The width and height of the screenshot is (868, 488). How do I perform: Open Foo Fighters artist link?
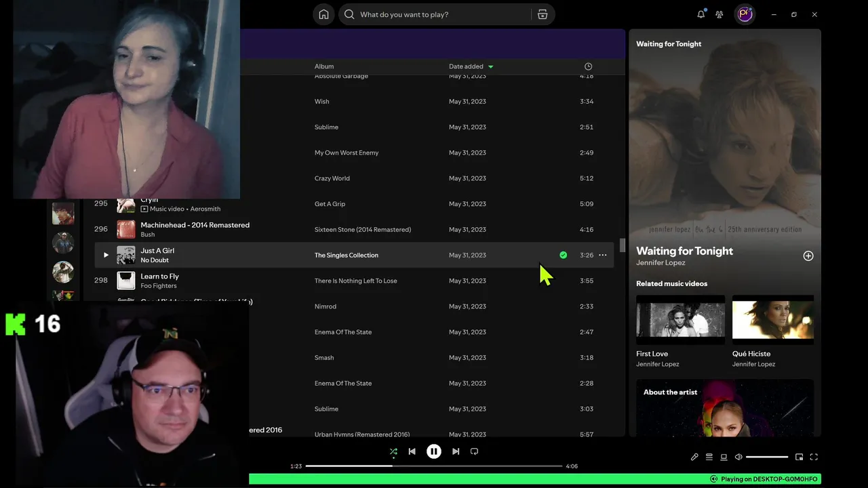(159, 286)
